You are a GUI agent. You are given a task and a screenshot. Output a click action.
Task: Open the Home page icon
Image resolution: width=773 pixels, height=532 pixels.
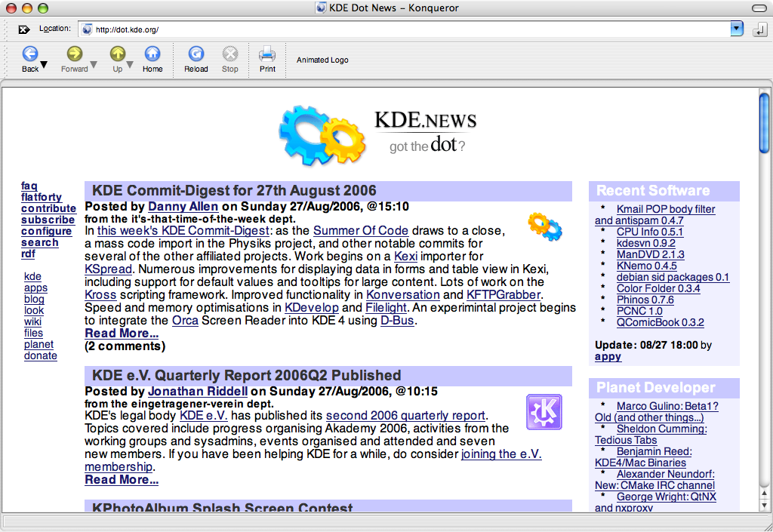(152, 53)
